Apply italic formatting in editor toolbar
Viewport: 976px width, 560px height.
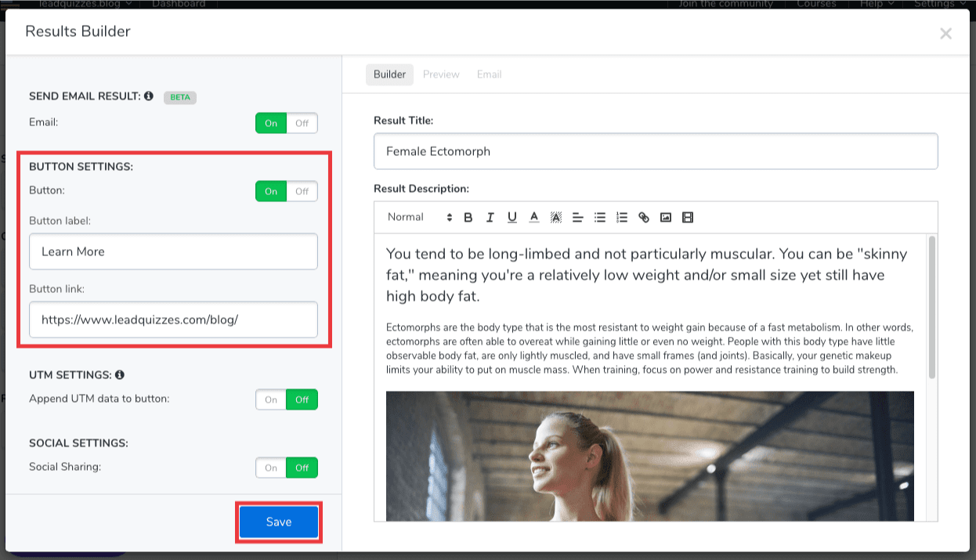(x=490, y=218)
